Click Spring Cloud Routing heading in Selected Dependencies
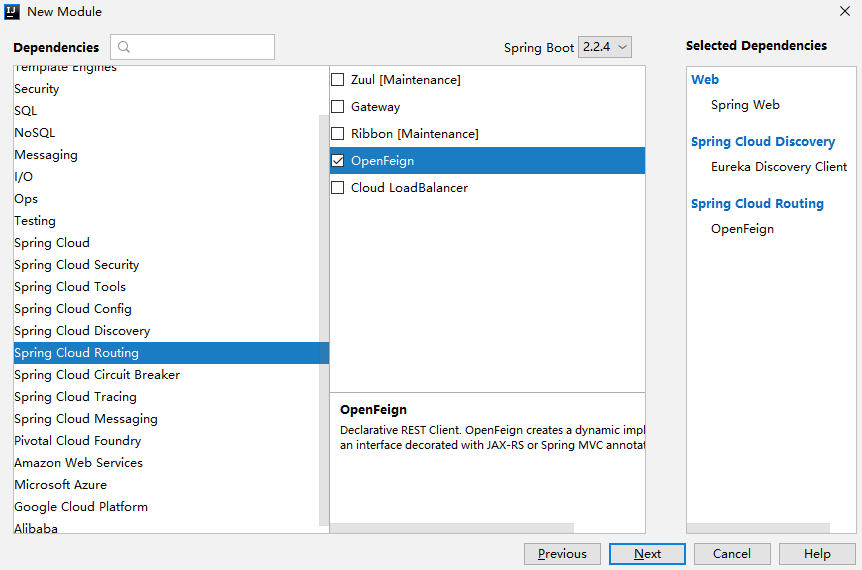862x570 pixels. pos(757,203)
